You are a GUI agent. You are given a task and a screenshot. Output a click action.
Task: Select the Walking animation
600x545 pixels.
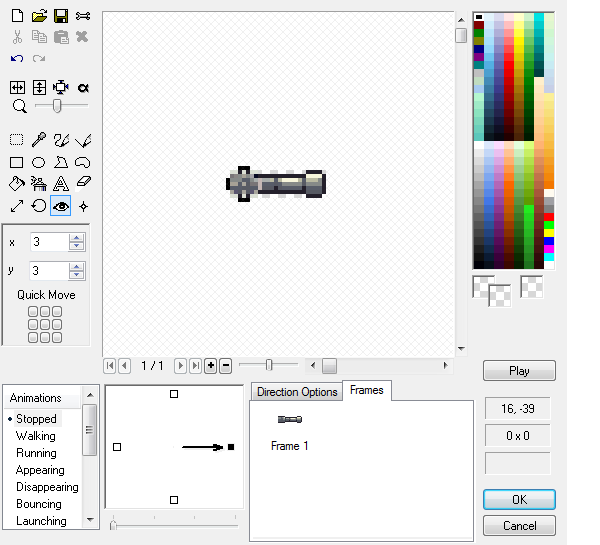point(36,436)
